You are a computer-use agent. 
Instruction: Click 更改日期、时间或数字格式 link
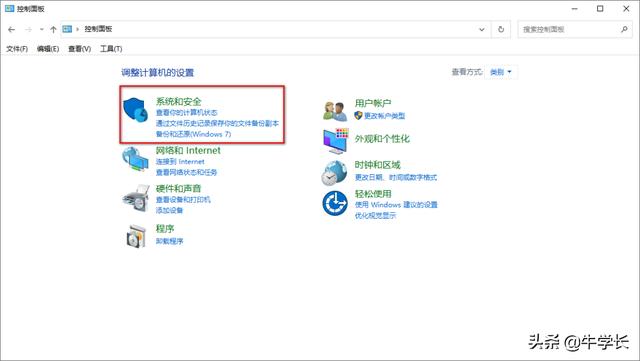coord(396,177)
